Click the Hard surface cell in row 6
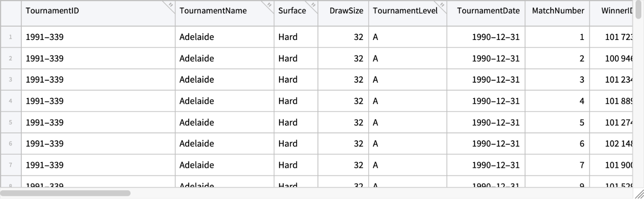The width and height of the screenshot is (644, 199). click(x=296, y=144)
